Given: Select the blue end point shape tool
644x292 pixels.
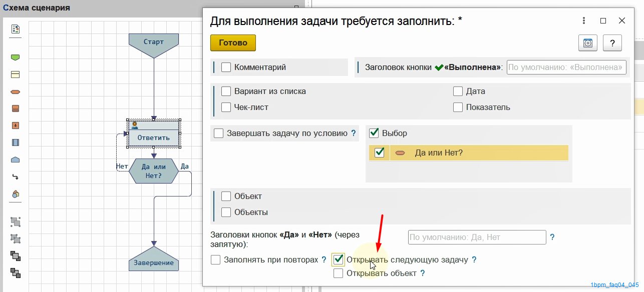Looking at the screenshot, I should (x=15, y=159).
